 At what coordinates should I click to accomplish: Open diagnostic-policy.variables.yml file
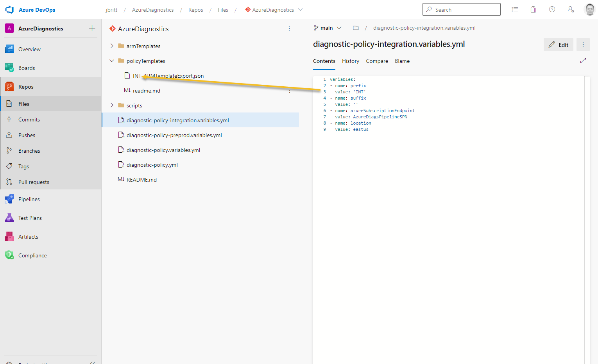[163, 150]
